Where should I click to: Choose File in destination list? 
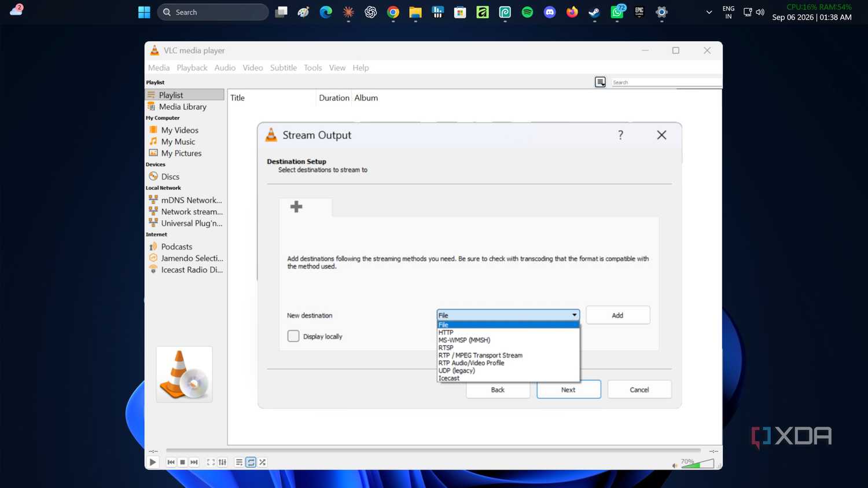tap(508, 325)
